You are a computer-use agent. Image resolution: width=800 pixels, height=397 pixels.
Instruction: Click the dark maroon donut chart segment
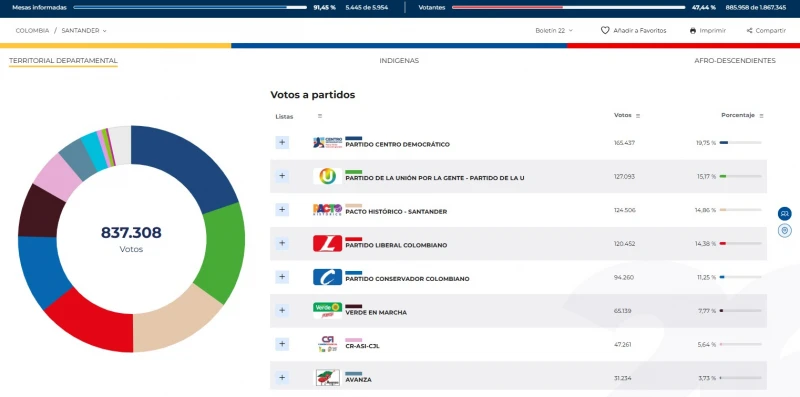tap(40, 211)
